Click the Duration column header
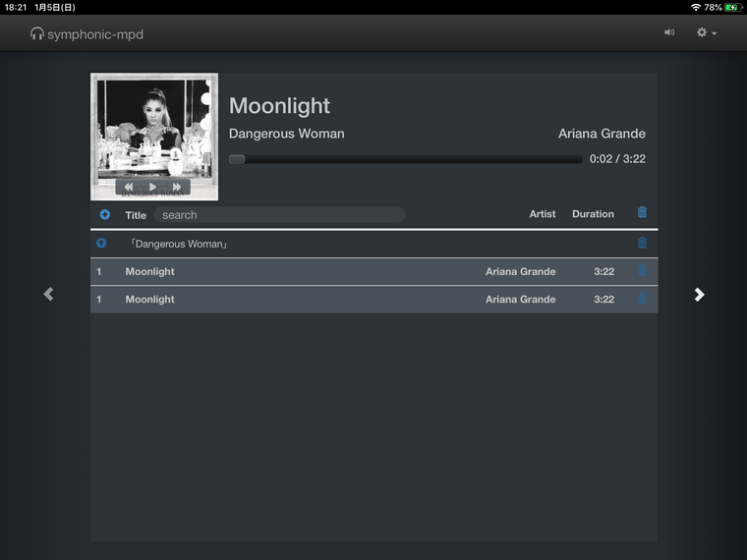 point(593,214)
